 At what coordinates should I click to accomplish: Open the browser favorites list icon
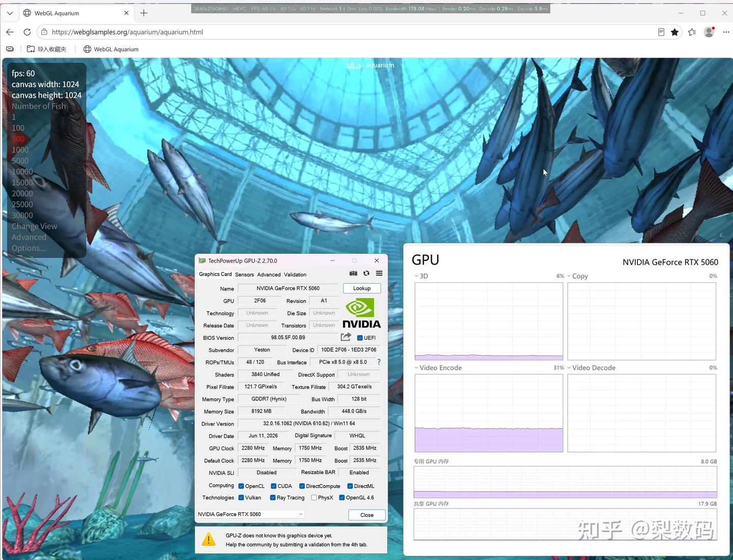coord(692,32)
